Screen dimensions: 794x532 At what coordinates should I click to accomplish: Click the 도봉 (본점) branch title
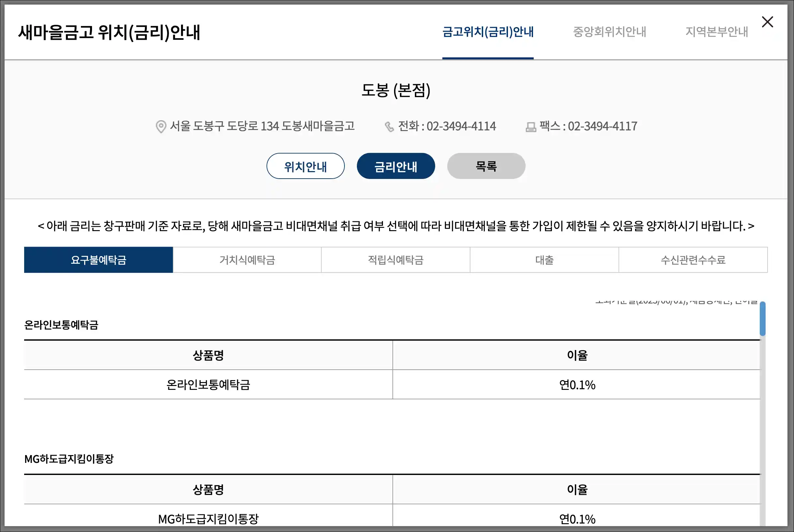[x=396, y=90]
